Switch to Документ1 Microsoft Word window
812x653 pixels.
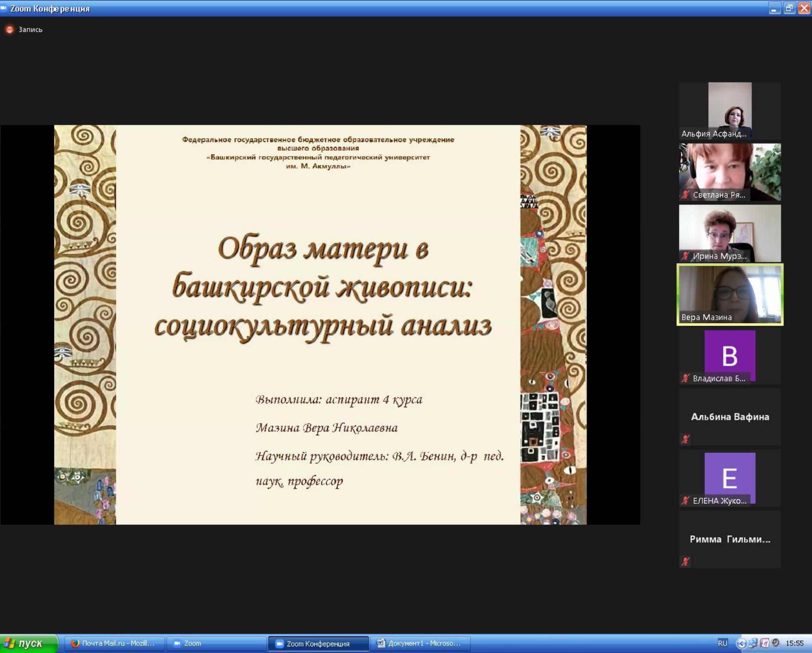[420, 643]
